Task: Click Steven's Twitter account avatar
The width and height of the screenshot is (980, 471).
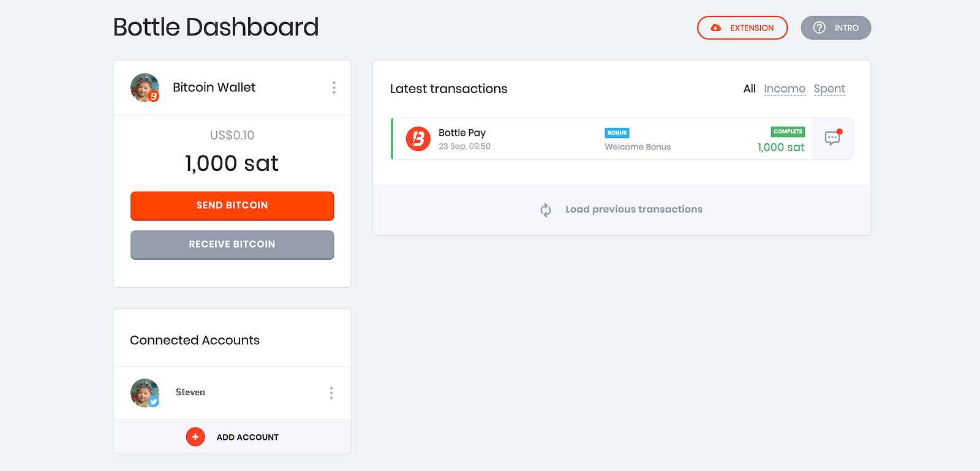Action: coord(145,393)
